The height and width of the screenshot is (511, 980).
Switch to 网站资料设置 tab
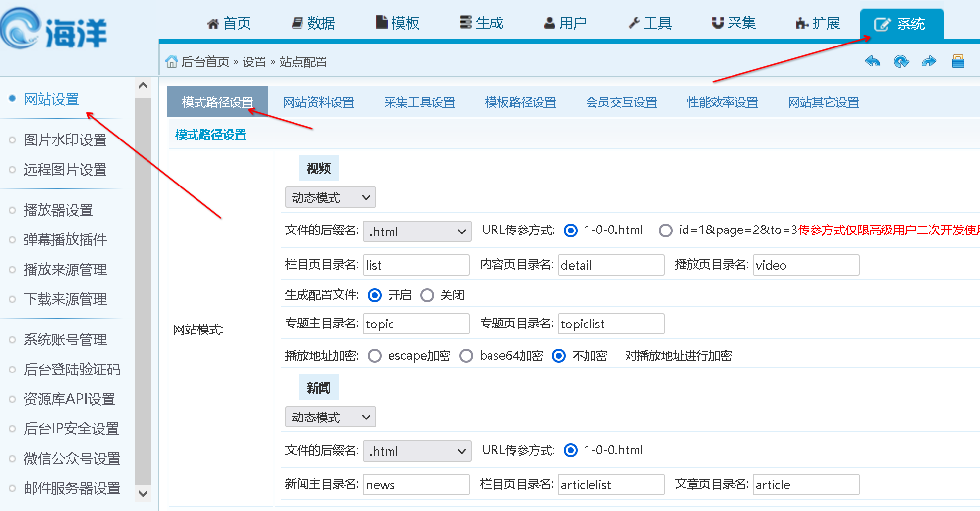point(319,102)
